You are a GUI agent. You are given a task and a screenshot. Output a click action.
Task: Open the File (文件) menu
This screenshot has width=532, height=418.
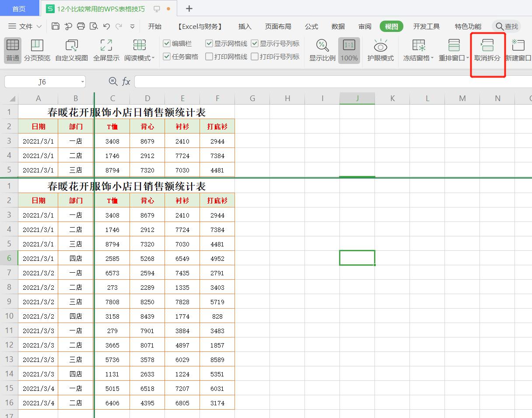25,26
